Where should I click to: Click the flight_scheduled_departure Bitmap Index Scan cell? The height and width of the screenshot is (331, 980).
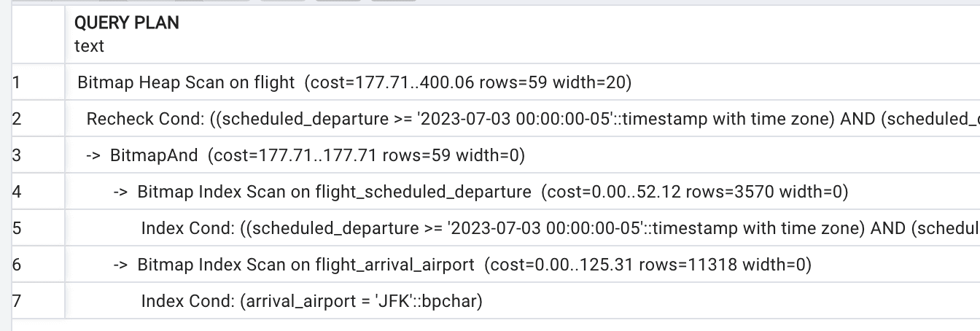point(481,192)
